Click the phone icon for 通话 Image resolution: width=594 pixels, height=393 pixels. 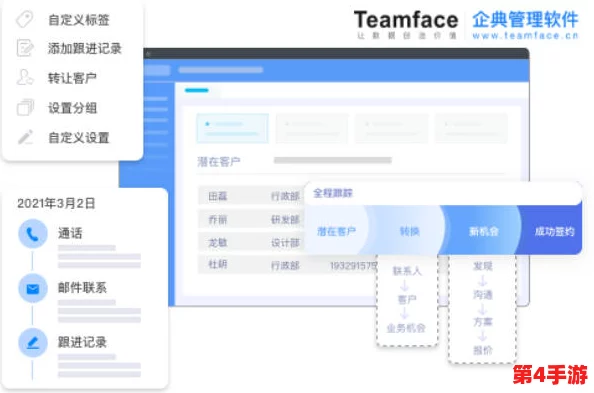coord(33,233)
